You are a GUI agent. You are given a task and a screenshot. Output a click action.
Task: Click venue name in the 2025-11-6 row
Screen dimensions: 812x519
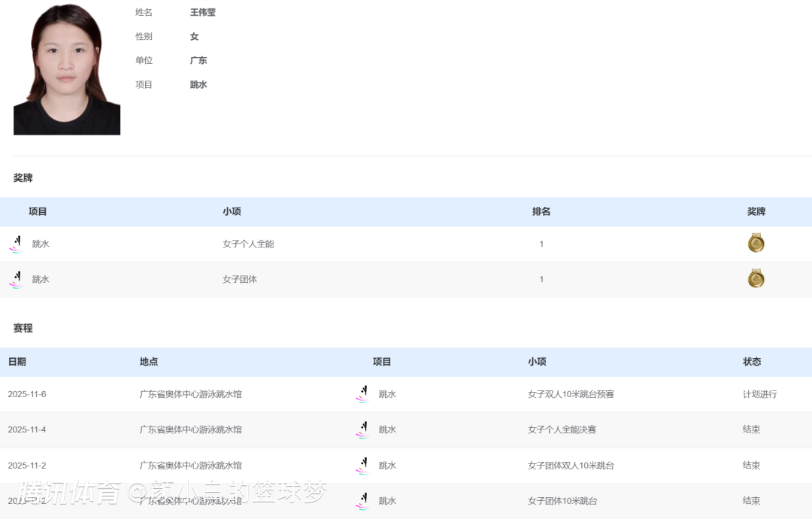(x=191, y=394)
